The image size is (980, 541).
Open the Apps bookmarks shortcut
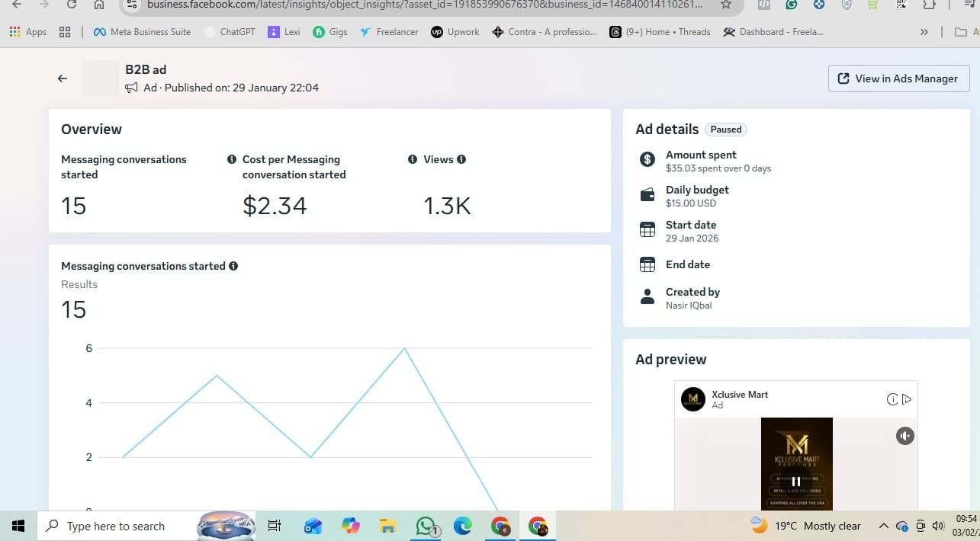[28, 32]
